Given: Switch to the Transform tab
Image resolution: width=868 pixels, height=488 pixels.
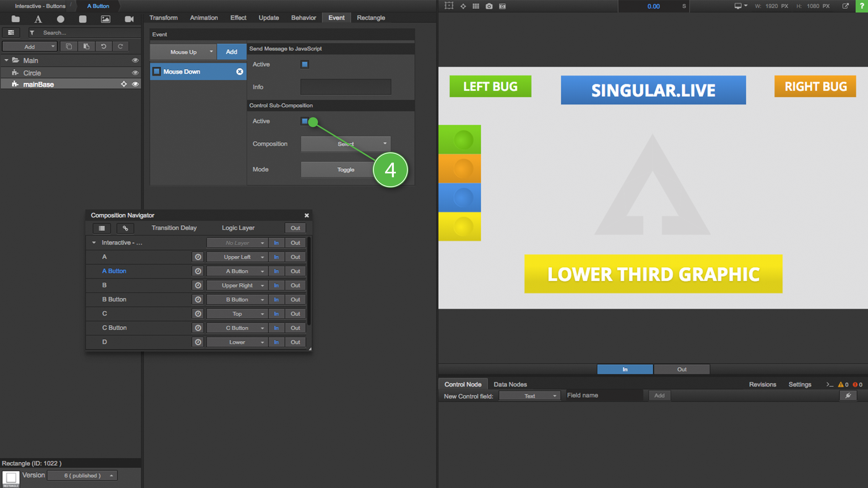Looking at the screenshot, I should (x=163, y=18).
